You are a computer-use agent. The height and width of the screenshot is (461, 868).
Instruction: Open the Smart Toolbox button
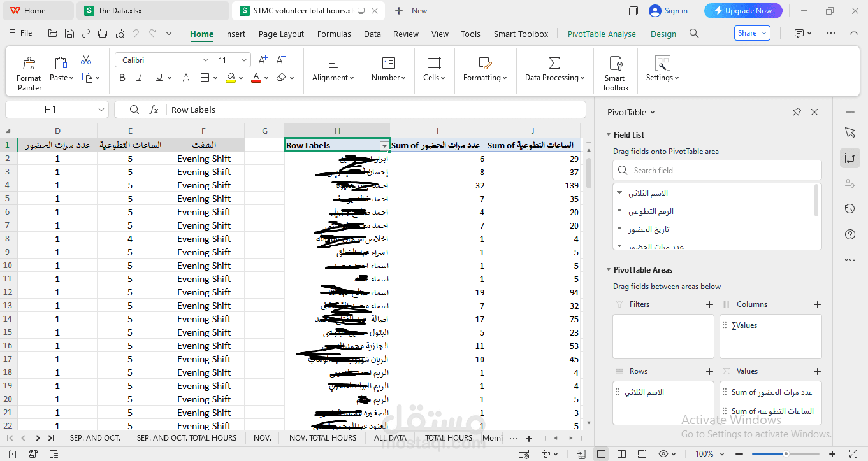(x=615, y=73)
